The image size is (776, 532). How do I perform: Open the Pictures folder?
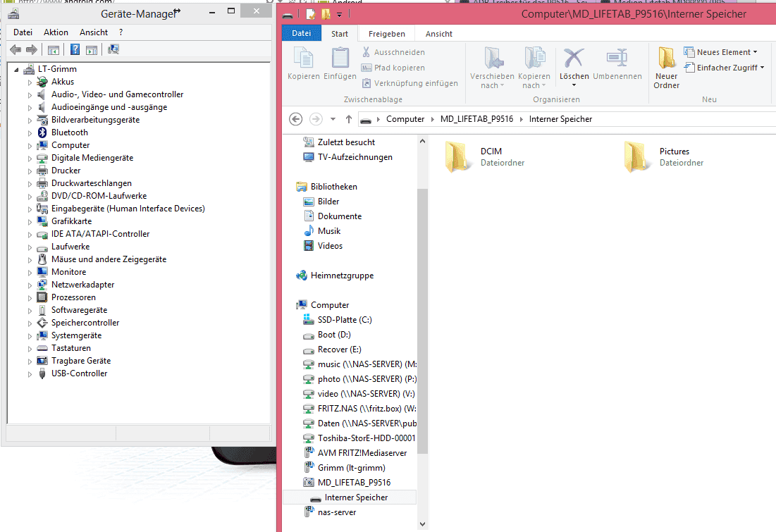tap(663, 157)
